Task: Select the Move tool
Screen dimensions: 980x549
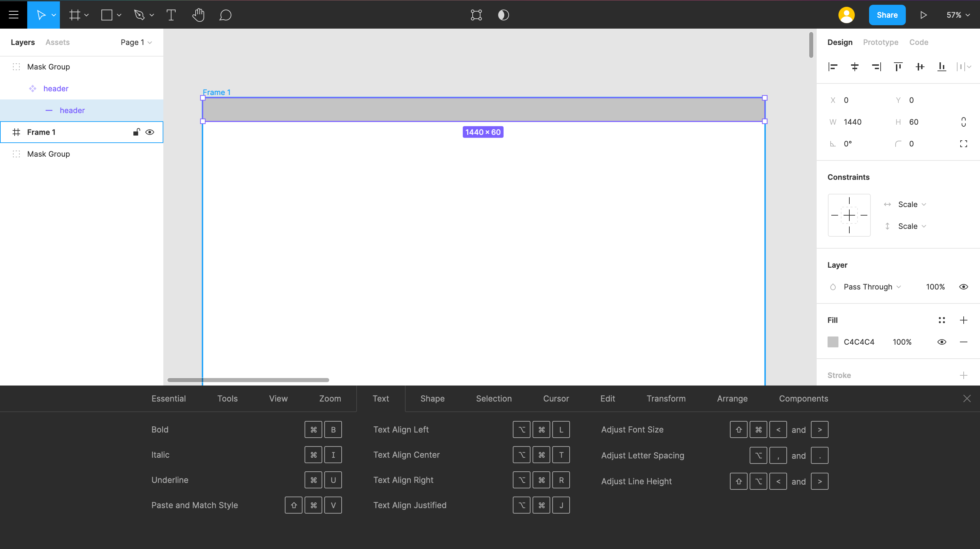Action: click(41, 15)
